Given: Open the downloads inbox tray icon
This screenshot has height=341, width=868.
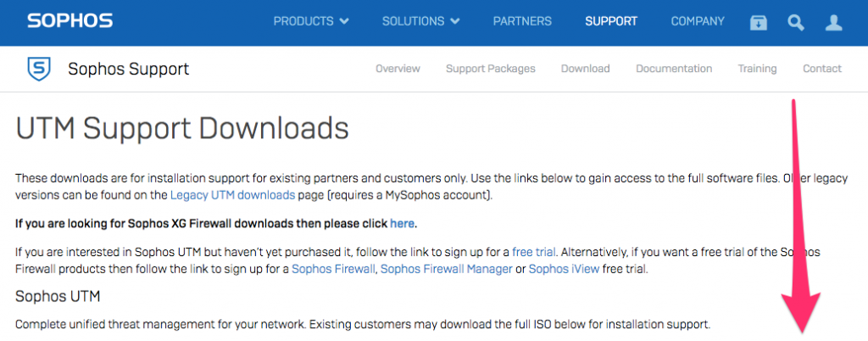Looking at the screenshot, I should [759, 23].
